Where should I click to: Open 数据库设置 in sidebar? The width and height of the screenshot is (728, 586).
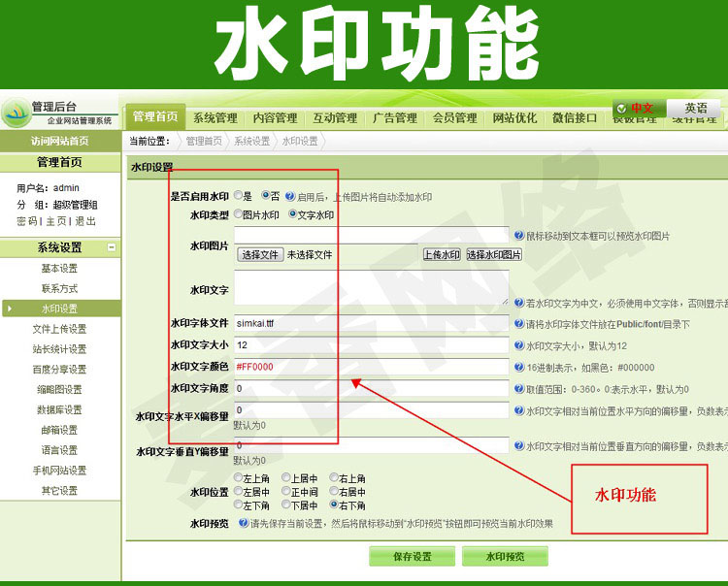pos(59,409)
